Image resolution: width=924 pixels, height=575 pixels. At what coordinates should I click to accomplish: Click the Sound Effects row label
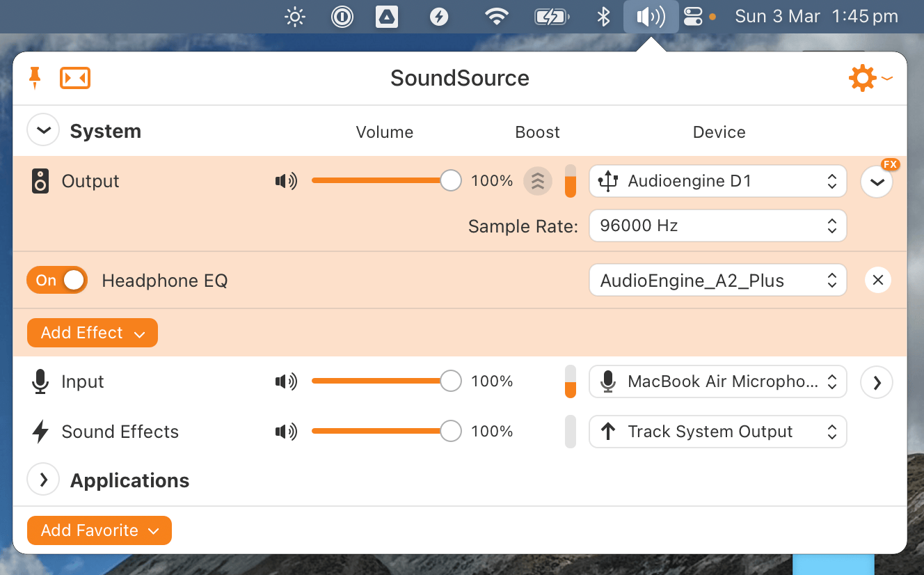(x=120, y=432)
